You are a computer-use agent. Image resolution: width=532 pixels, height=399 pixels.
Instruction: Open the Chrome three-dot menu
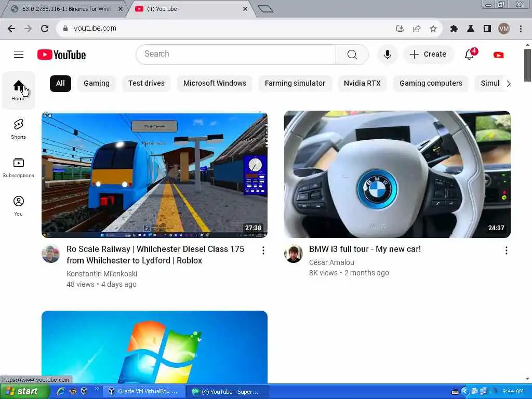coord(521,29)
